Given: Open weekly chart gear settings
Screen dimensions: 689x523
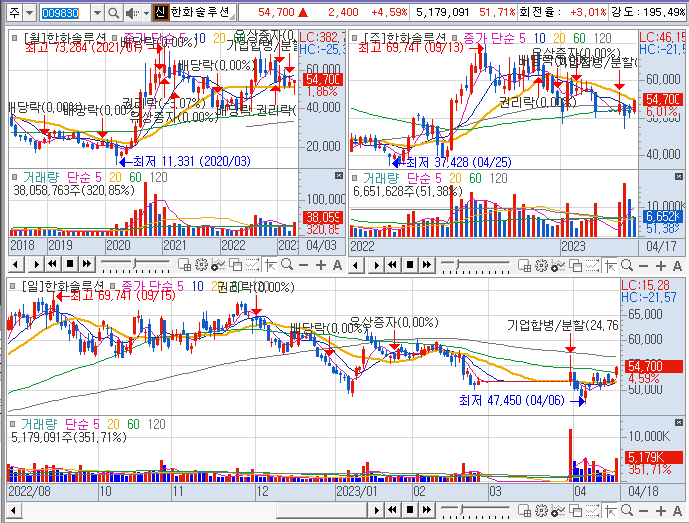Looking at the screenshot, I should click(541, 266).
